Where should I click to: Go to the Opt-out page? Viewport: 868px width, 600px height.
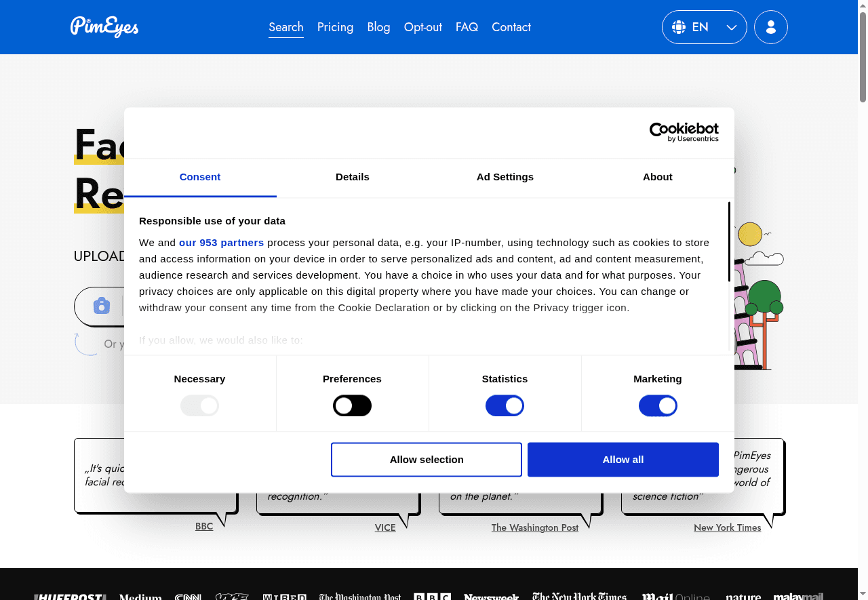(x=422, y=27)
